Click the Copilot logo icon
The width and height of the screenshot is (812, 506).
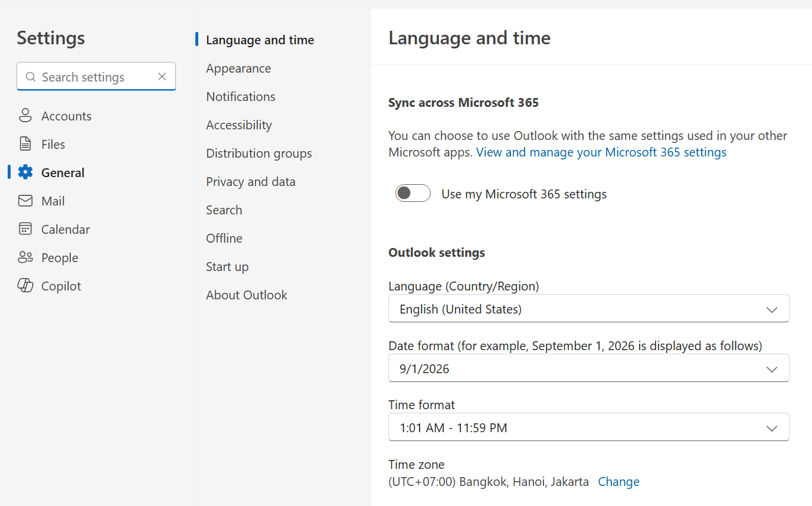[25, 286]
